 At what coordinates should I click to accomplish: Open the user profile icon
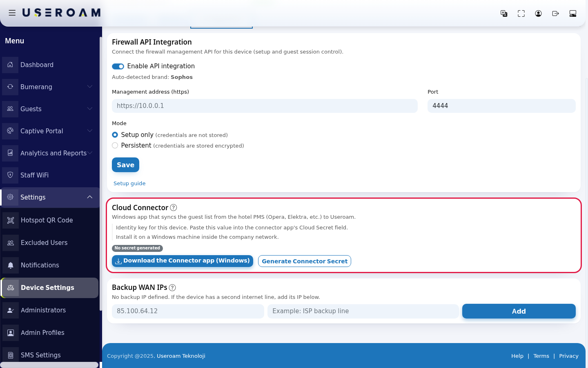[538, 13]
